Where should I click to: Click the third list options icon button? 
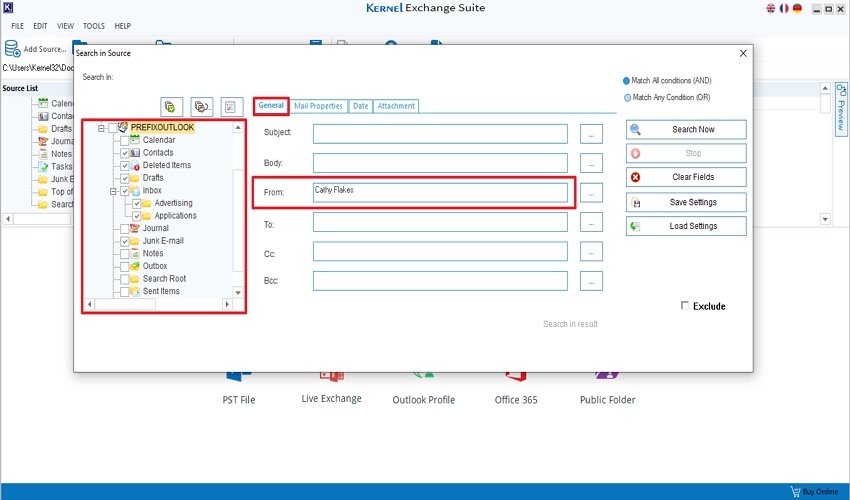(231, 107)
